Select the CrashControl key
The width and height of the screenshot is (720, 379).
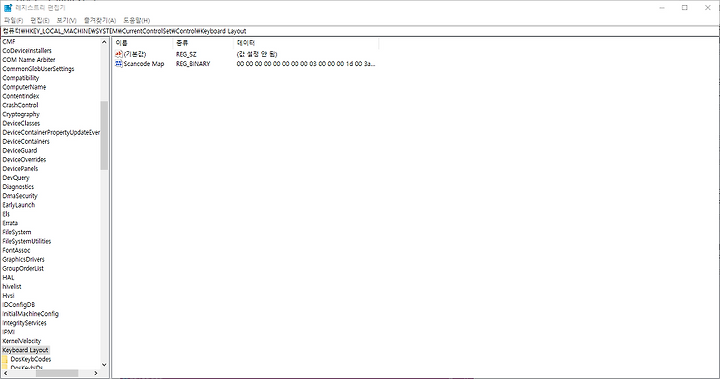point(20,105)
